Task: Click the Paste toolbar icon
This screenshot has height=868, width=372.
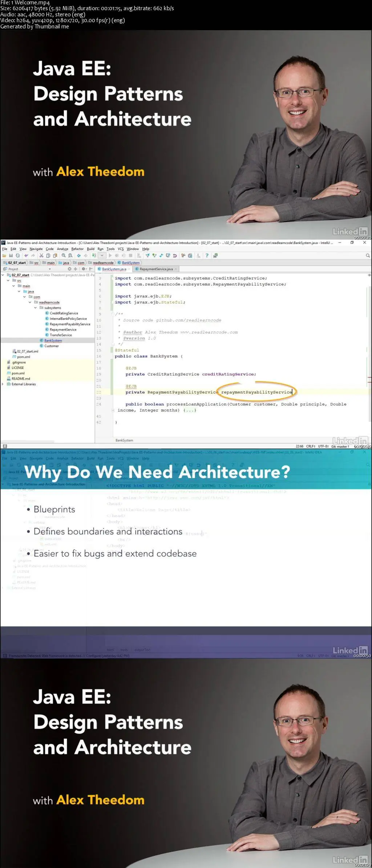Action: pyautogui.click(x=55, y=255)
